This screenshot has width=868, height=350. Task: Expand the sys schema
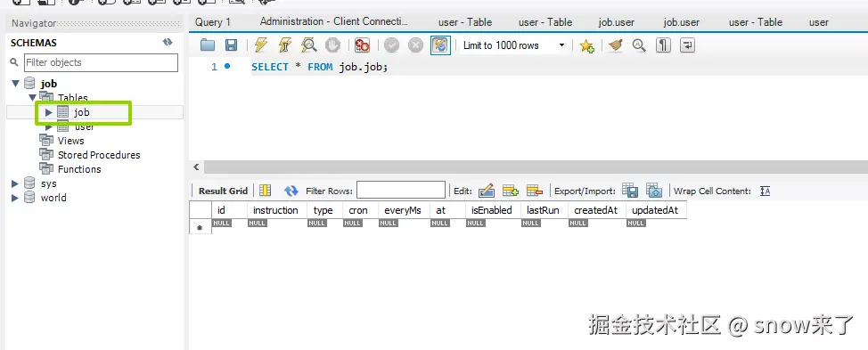15,183
